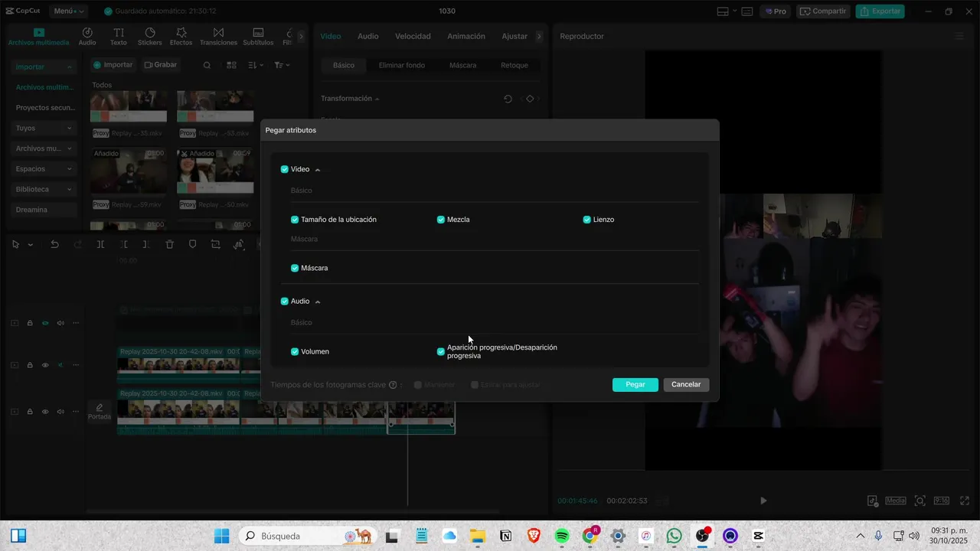Add a Transformación keyframe diamond
Image resolution: width=980 pixels, height=551 pixels.
[530, 99]
